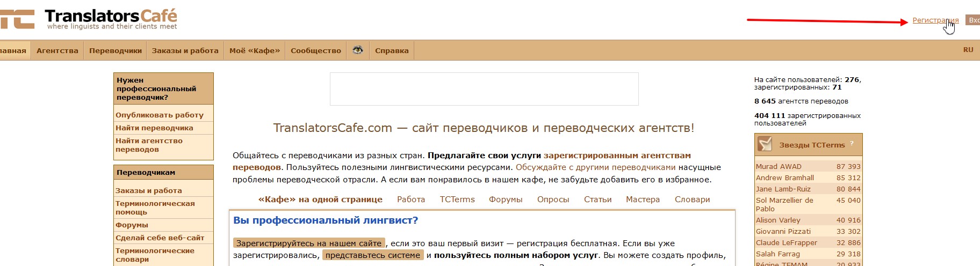Click the Переводчикам sidebar header
Viewport: 980px width, 266px height.
click(x=164, y=173)
